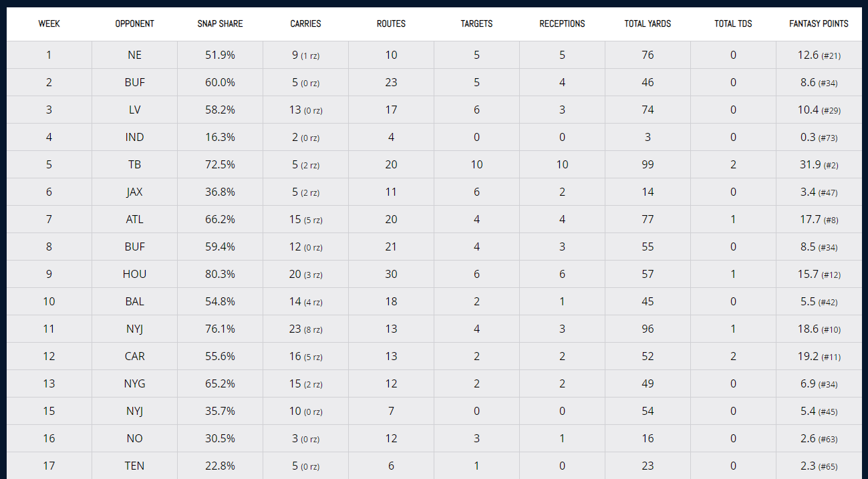Click the 31.9 fantasy points cell
Viewport: 868px width, 479px height.
click(x=819, y=164)
